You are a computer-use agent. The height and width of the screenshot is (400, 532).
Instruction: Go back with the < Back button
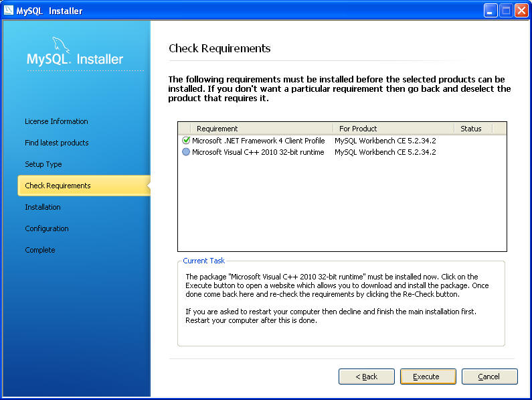(367, 377)
